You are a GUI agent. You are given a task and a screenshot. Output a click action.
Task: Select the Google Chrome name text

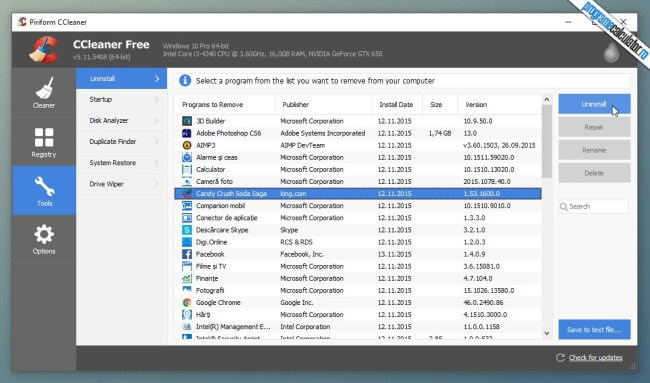coord(218,303)
